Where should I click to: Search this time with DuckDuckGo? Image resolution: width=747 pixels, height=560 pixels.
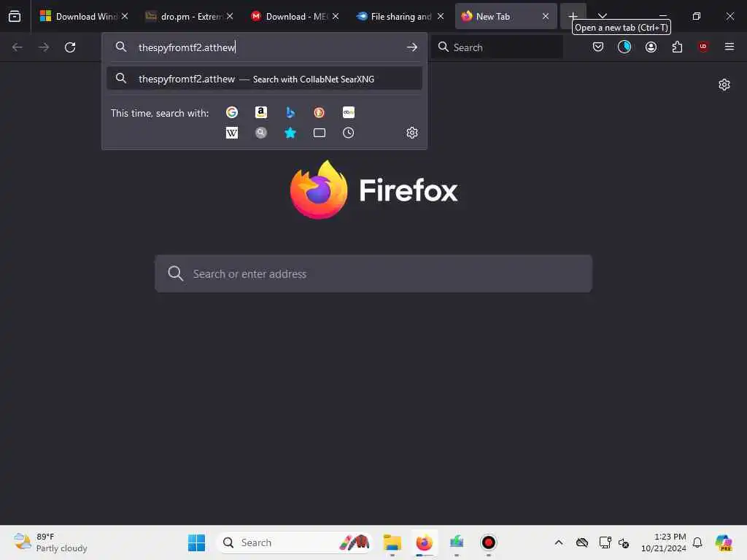pyautogui.click(x=320, y=112)
